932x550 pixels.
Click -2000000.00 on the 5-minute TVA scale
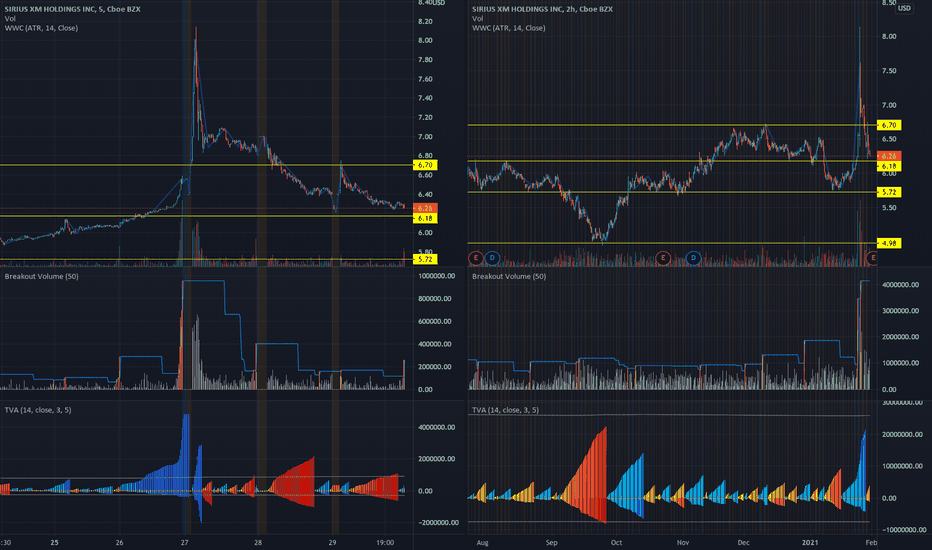click(439, 523)
